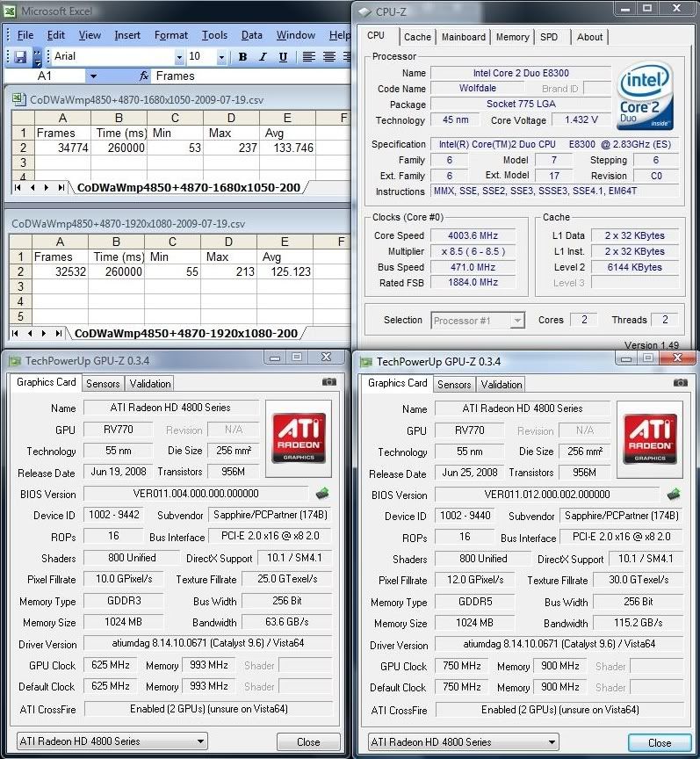Switch to CPU-Z Mainboard tab
This screenshot has height=759, width=700.
coord(463,37)
